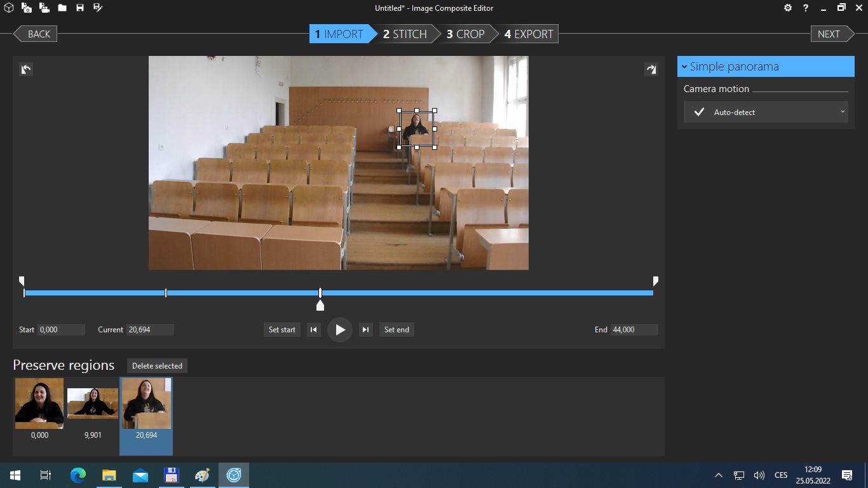Click the Set start button
This screenshot has width=868, height=488.
[x=282, y=329]
